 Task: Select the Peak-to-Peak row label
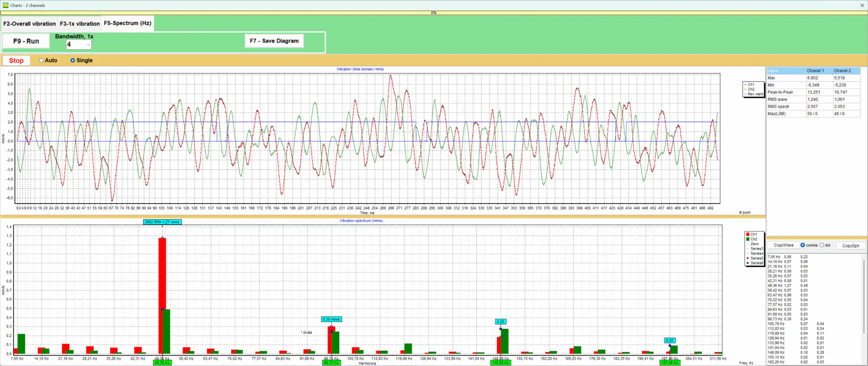click(x=780, y=92)
